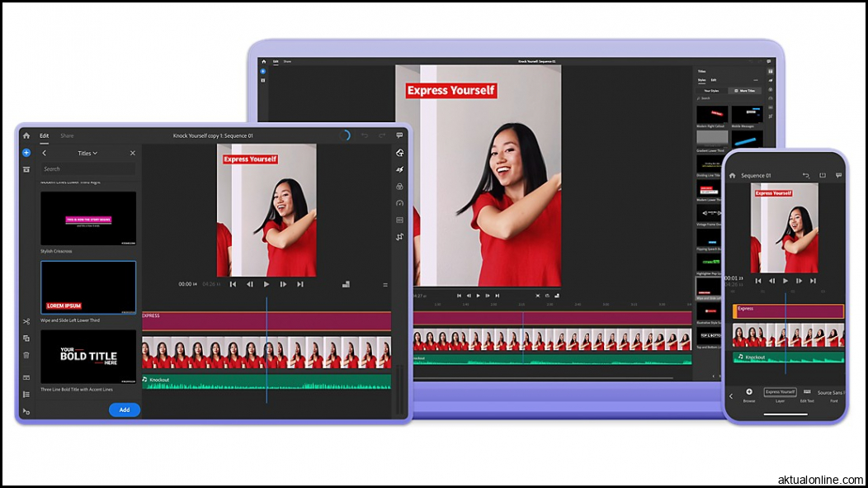This screenshot has width=868, height=488.
Task: Select the Three Line Bold Title thumbnail
Action: coord(88,357)
